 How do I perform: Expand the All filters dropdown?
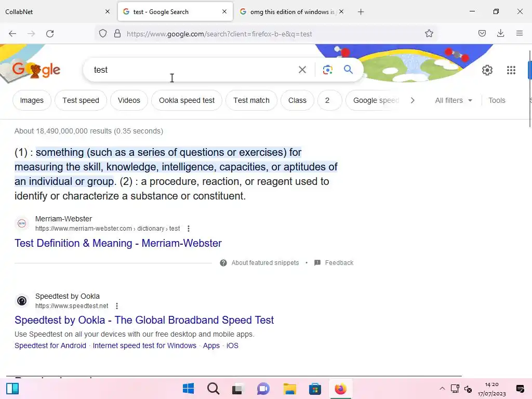click(454, 100)
